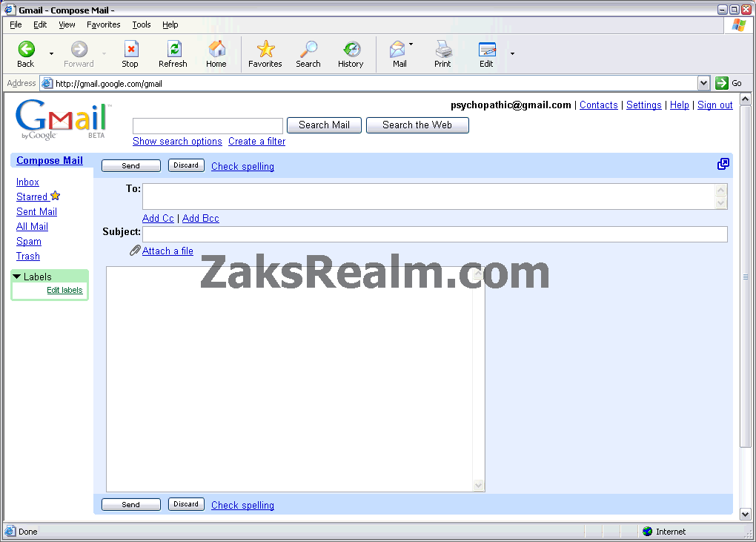
Task: Open the Trash folder link
Action: coord(28,257)
